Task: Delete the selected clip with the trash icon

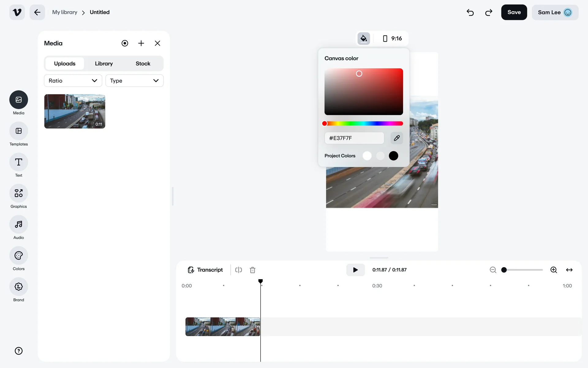Action: click(252, 270)
